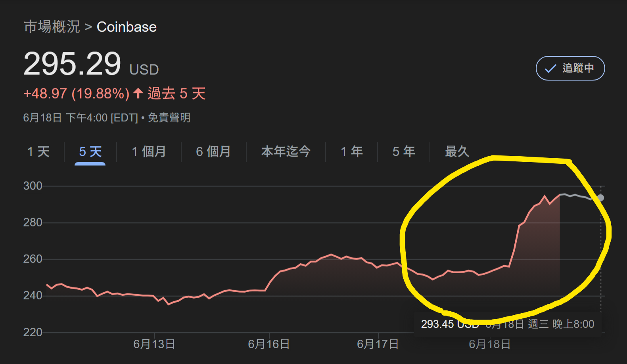Screen dimensions: 627x364
Task: Toggle the 追蹤中 following button
Action: [x=570, y=68]
